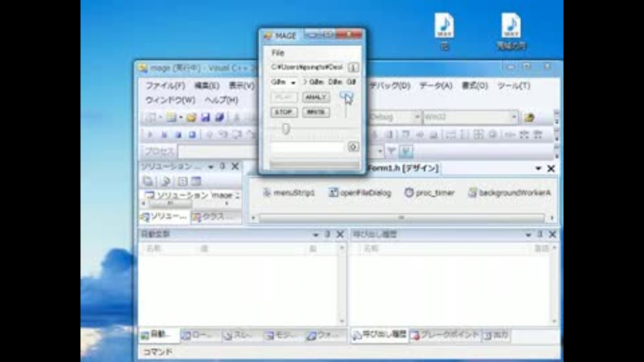The image size is (644, 362).
Task: Click the last icon in Solution Explorer toolbar
Action: point(197,181)
